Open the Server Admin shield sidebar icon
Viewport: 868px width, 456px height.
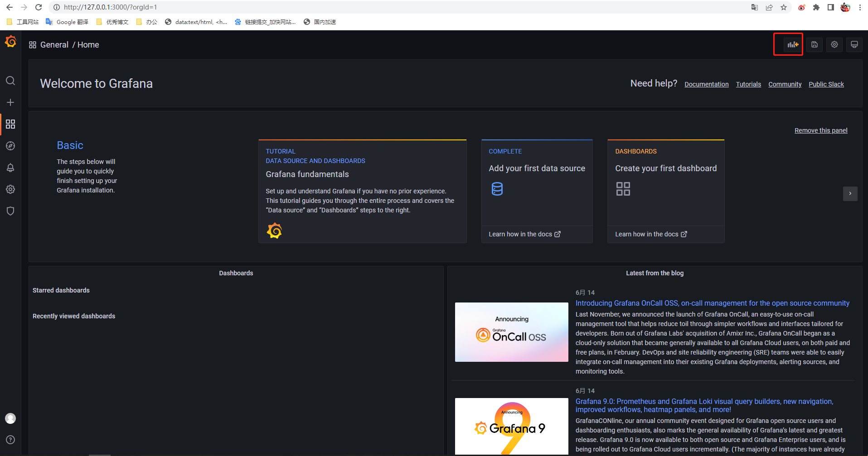[x=10, y=211]
